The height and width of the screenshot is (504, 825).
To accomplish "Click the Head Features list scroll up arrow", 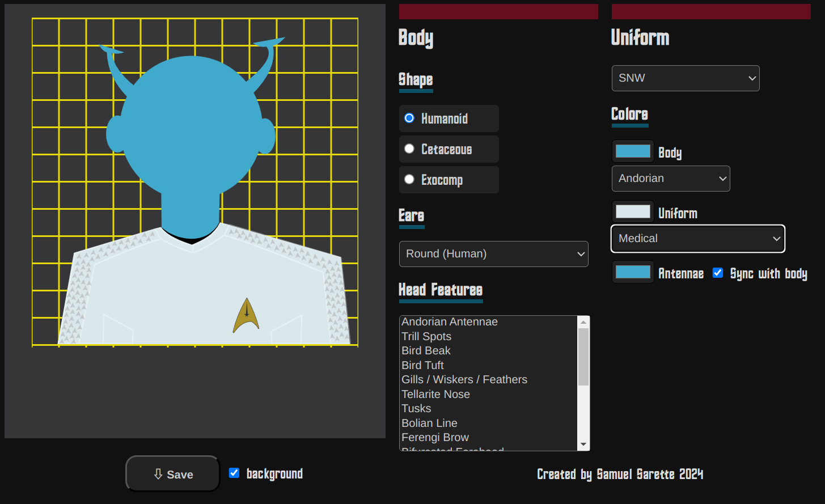I will click(x=583, y=322).
